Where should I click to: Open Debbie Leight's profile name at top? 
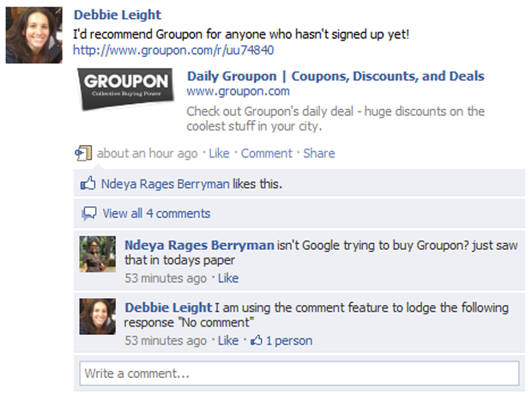coord(118,15)
